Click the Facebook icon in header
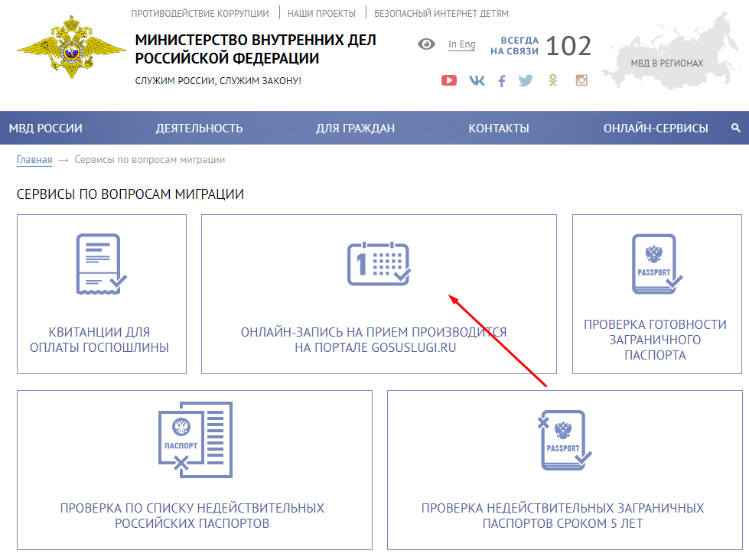 point(502,80)
